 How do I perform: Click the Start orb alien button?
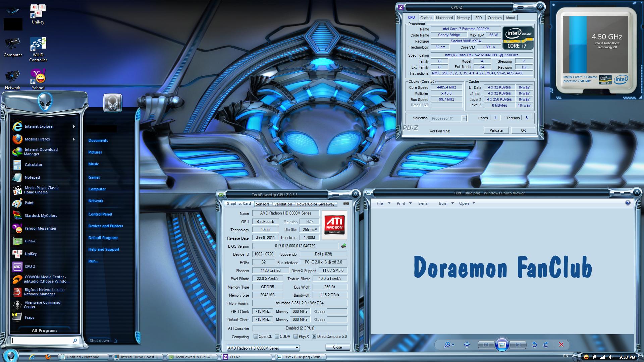tap(11, 356)
